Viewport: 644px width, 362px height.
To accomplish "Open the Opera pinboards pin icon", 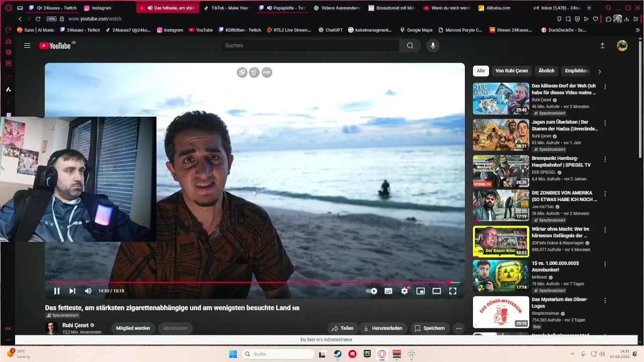I will (559, 19).
